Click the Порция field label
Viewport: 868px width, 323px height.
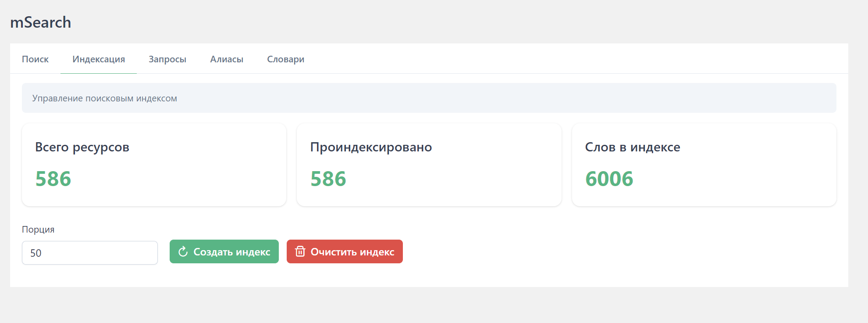(x=38, y=230)
